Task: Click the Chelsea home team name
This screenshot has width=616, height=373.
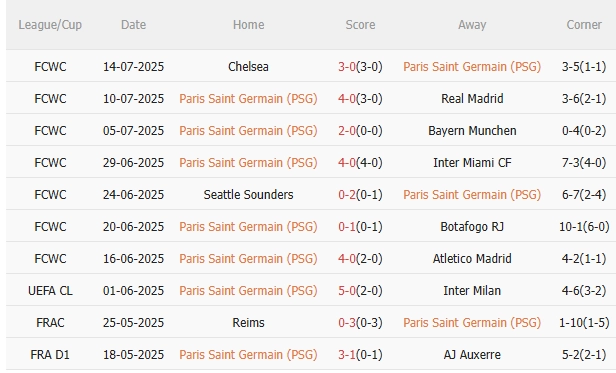Action: point(248,66)
